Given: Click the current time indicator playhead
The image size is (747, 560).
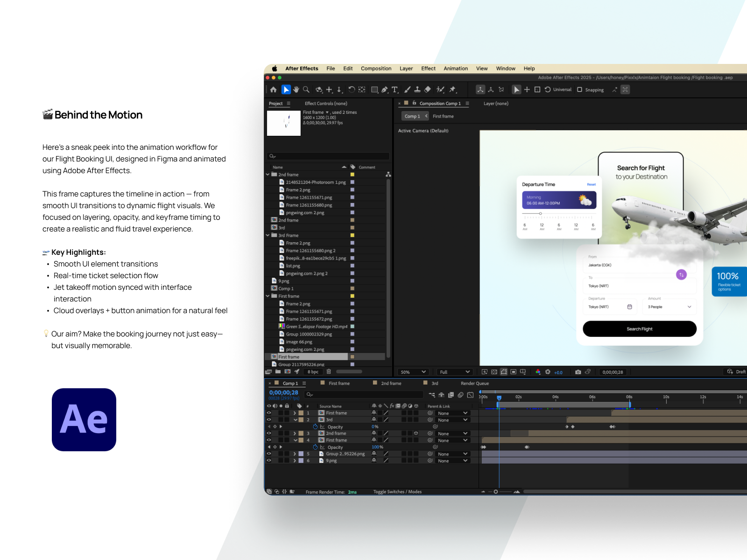Looking at the screenshot, I should [499, 398].
